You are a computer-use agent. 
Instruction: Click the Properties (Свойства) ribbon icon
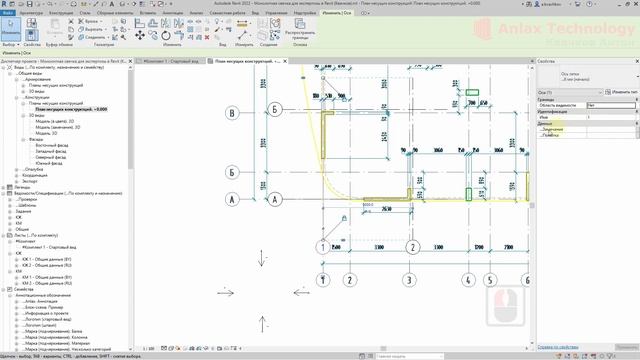[x=32, y=35]
